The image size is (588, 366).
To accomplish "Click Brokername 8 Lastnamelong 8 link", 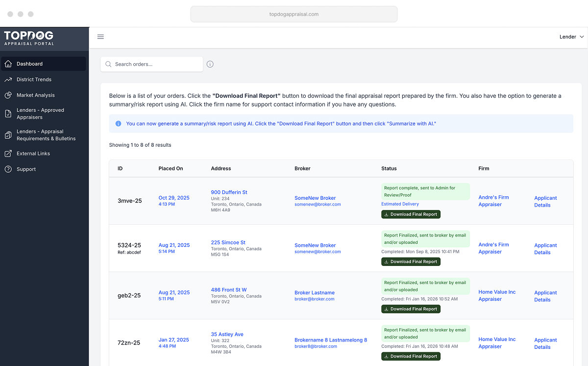I will pos(330,340).
